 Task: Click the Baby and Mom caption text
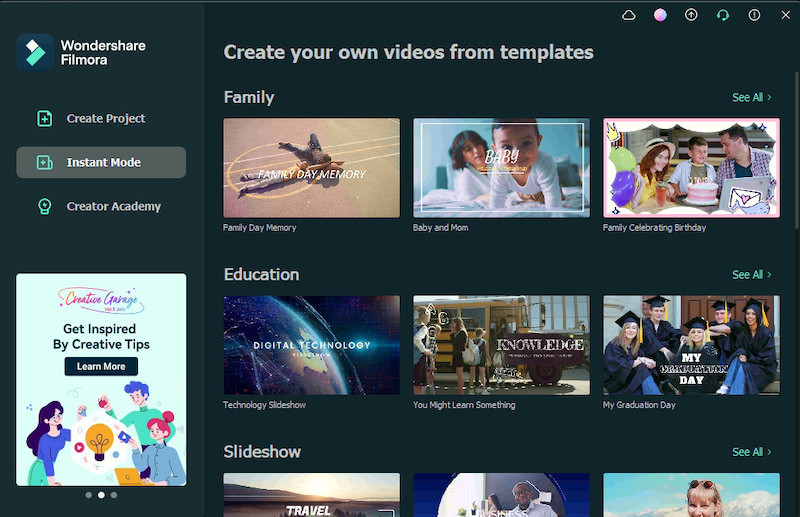(x=440, y=228)
